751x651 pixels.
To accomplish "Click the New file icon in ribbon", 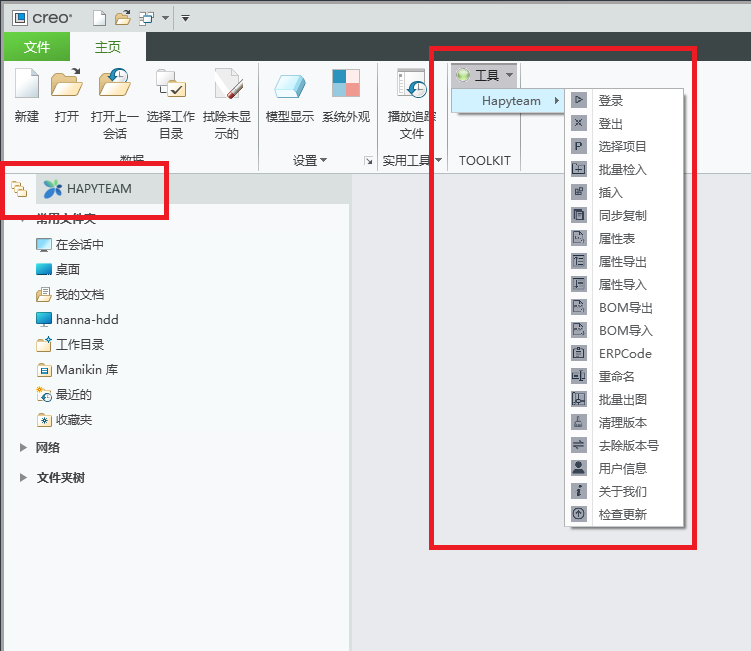I will (27, 85).
